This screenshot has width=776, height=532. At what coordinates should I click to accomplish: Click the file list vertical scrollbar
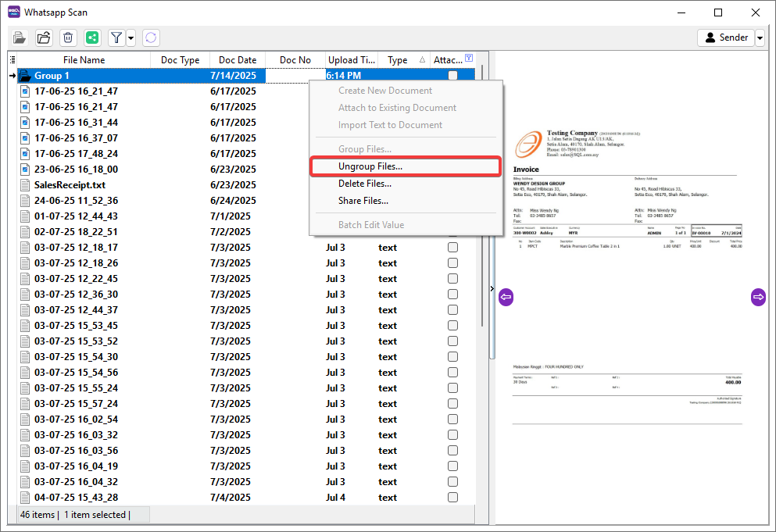click(481, 195)
